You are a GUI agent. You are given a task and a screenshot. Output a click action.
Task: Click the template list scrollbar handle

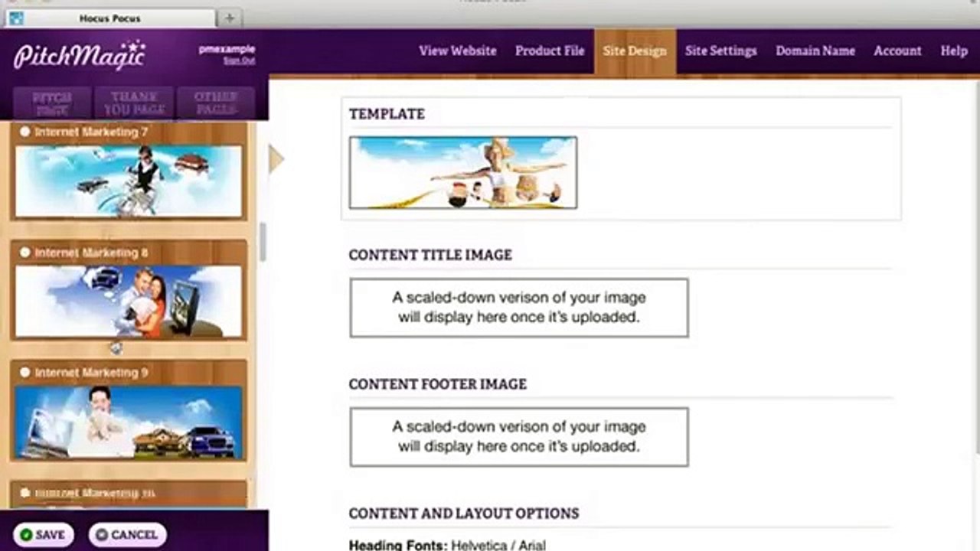(263, 243)
